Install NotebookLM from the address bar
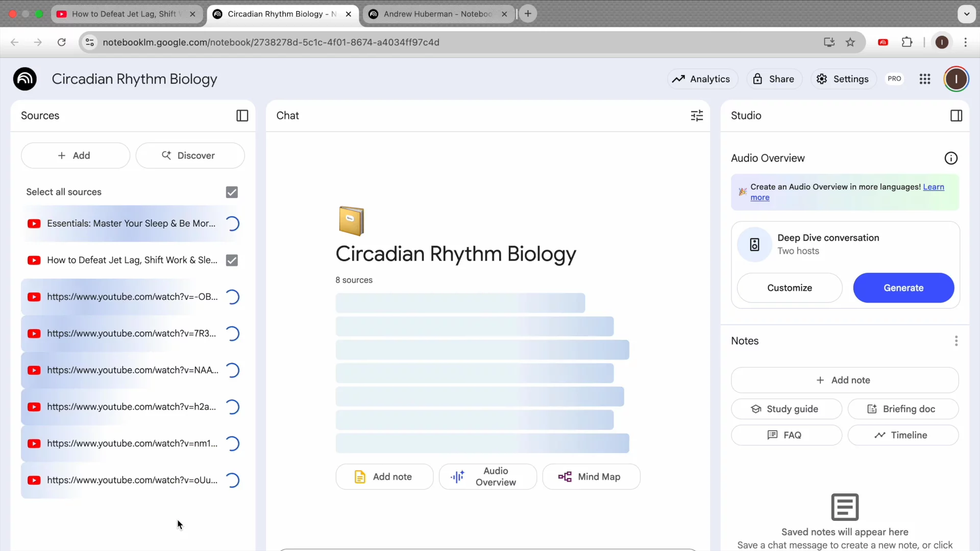Screen dimensions: 980x551 pyautogui.click(x=829, y=42)
